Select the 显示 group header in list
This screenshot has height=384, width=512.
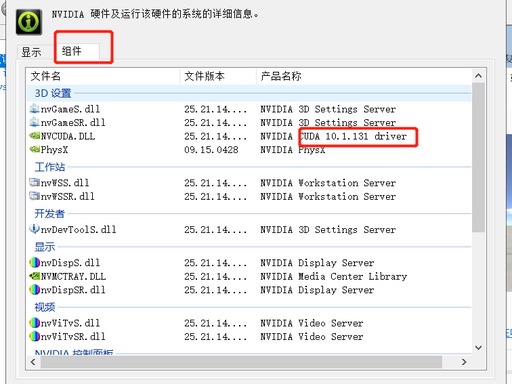pos(45,247)
